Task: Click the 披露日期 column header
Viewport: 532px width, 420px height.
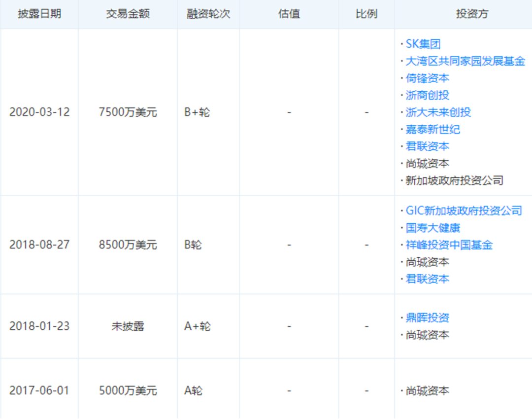Action: [39, 14]
